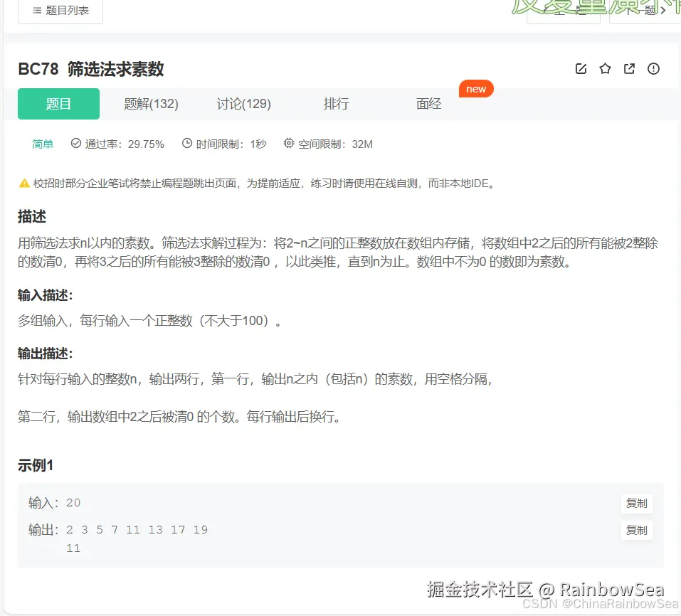Click the exclamation info icon top right
Screen dimensions: 681x616
(653, 68)
